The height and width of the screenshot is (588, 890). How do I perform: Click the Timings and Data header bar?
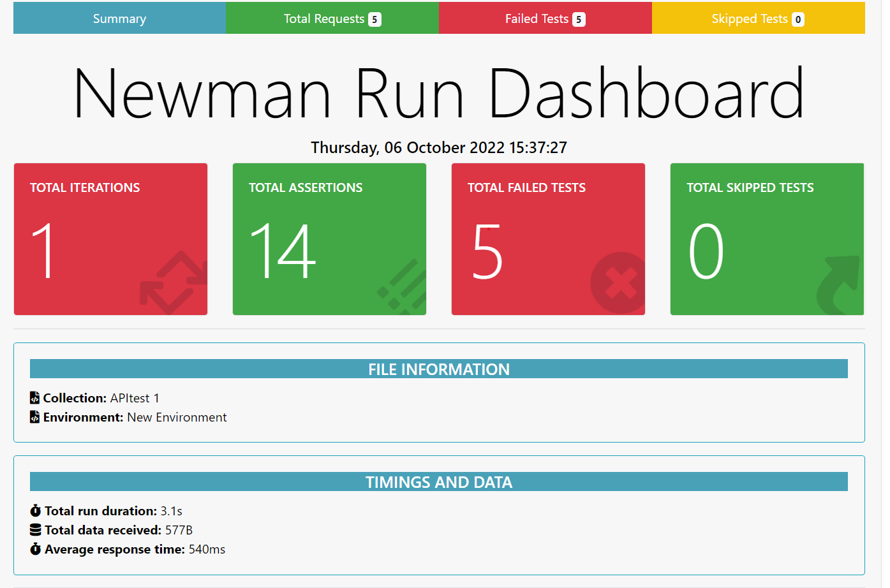coord(439,482)
